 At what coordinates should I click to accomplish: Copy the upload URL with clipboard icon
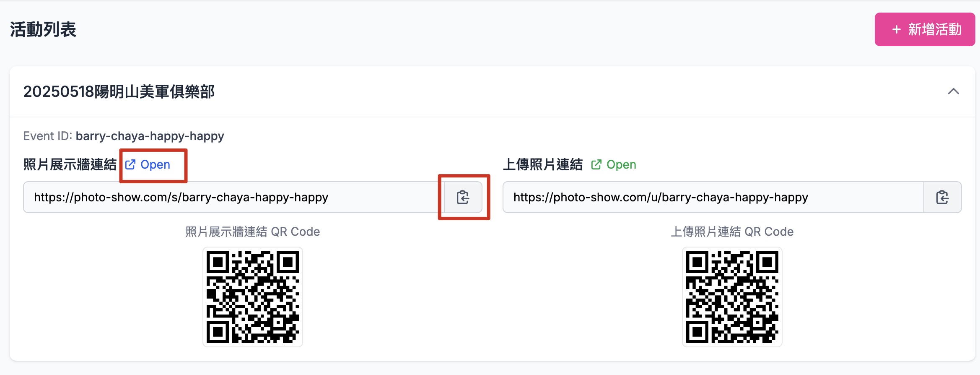[x=942, y=197]
